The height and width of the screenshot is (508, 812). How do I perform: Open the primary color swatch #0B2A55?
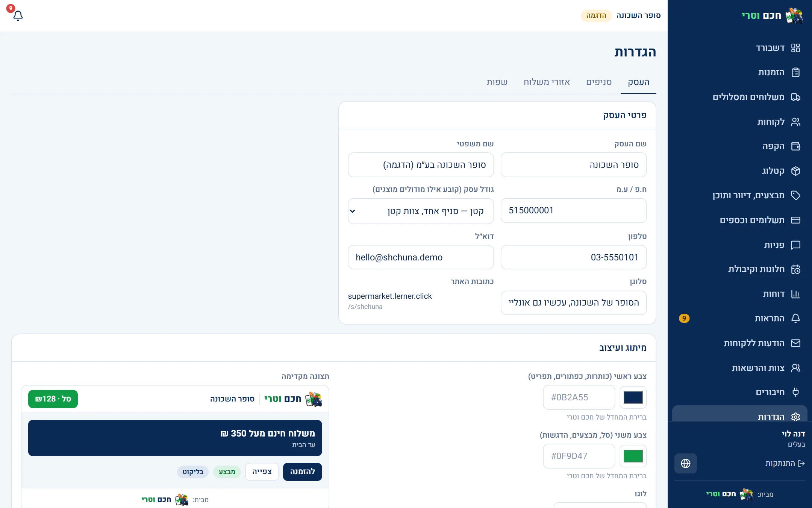click(633, 397)
